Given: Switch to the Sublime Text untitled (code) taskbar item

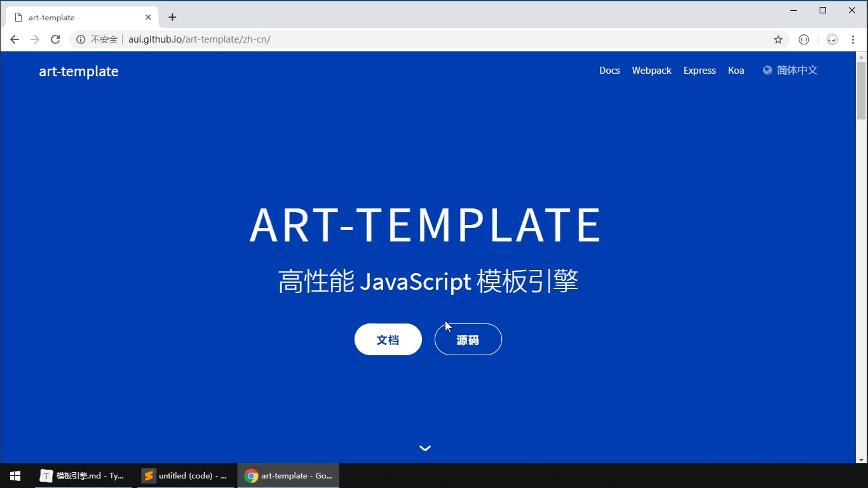Looking at the screenshot, I should click(185, 475).
